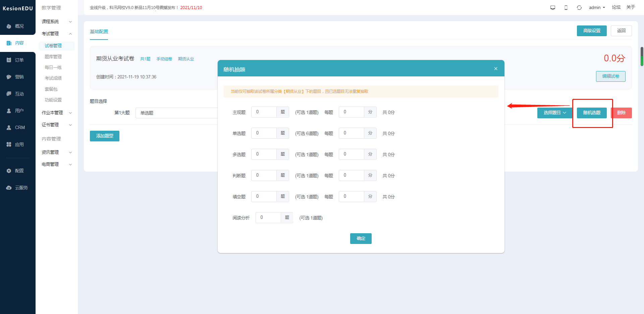The height and width of the screenshot is (314, 644).
Task: Open the 订单 orders sidebar icon
Action: [x=9, y=60]
